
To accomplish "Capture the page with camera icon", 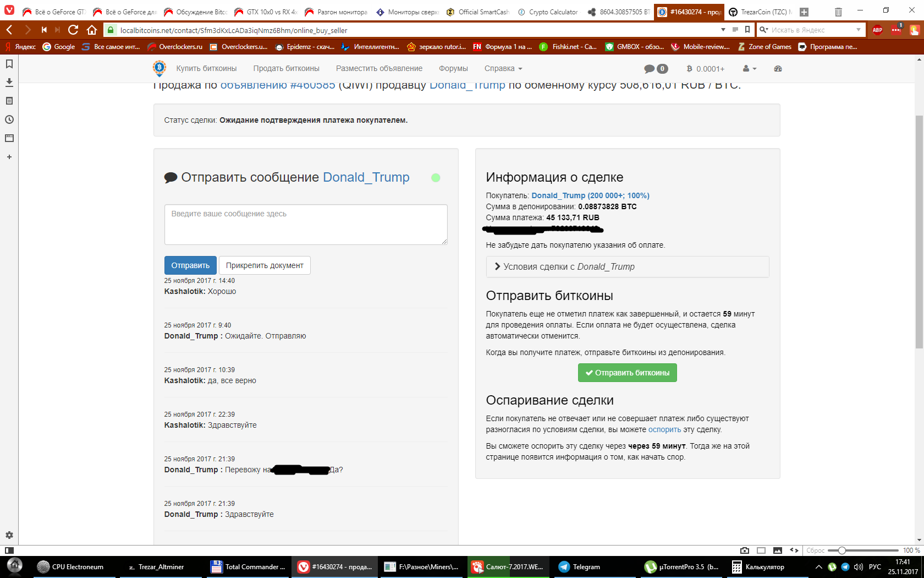I will coord(745,550).
